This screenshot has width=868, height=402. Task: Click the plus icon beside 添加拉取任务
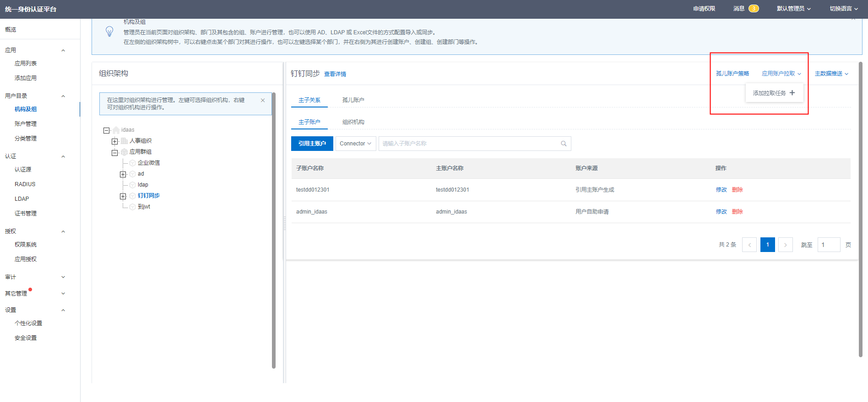pyautogui.click(x=792, y=93)
